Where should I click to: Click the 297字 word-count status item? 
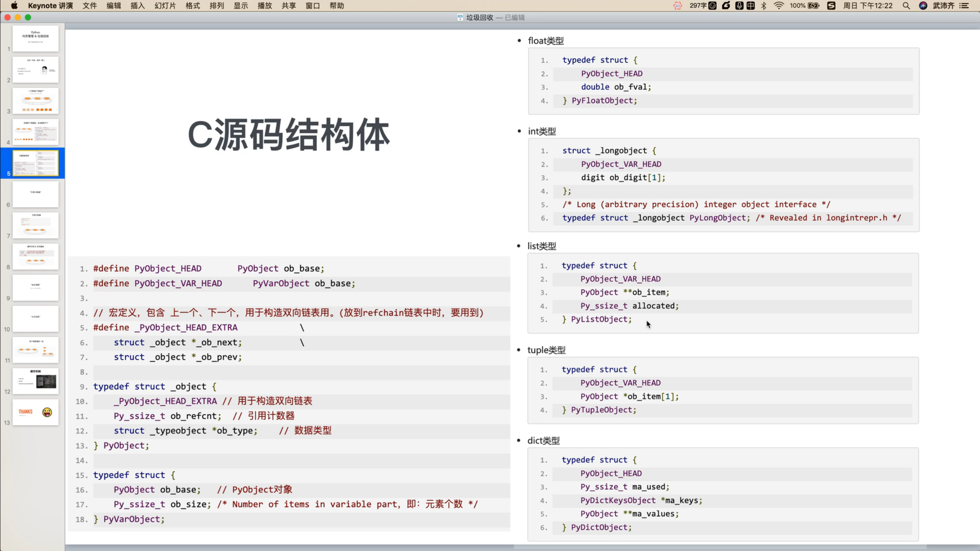[702, 5]
